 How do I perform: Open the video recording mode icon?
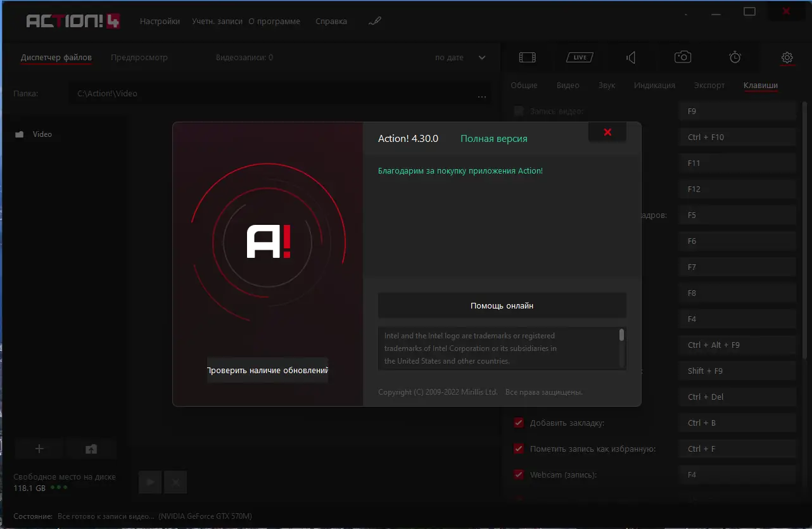[x=527, y=57]
